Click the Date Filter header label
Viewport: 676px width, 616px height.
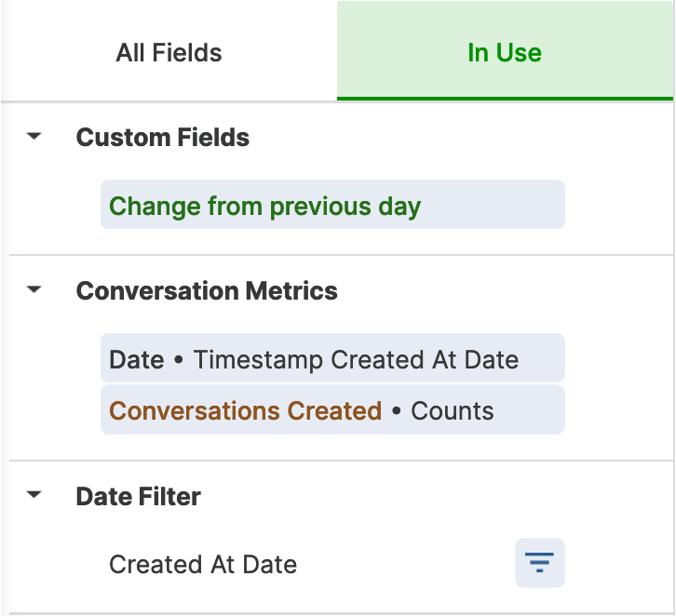(x=138, y=496)
